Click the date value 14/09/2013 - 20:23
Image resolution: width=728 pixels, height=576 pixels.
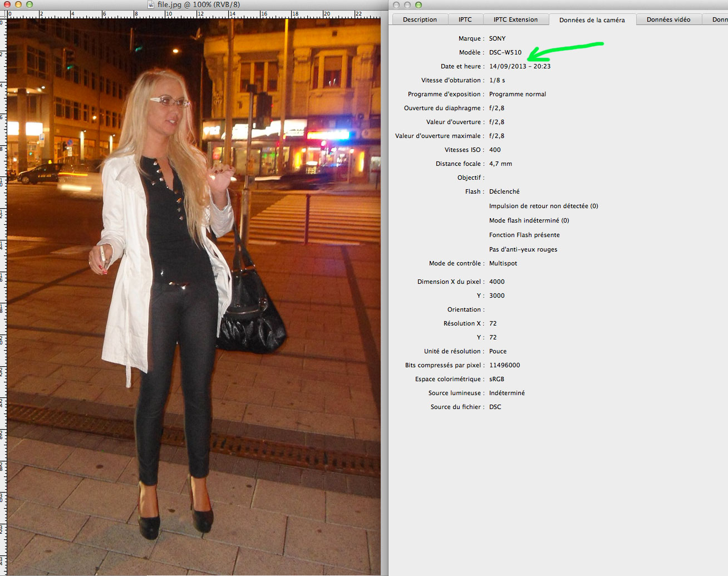click(x=519, y=66)
